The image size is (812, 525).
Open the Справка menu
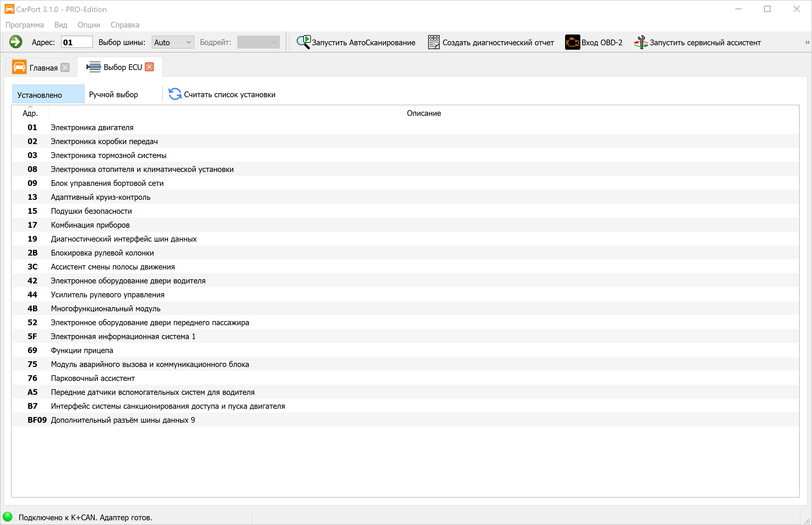pos(125,25)
